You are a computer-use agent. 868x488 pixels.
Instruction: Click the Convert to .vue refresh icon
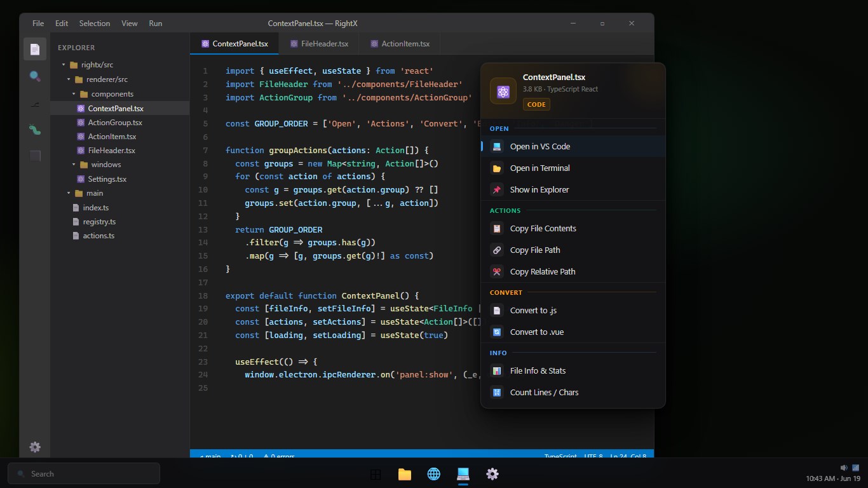[497, 332]
